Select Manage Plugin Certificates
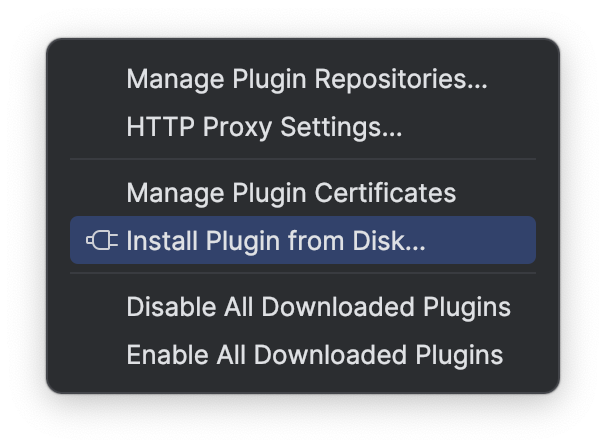This screenshot has width=606, height=448. pyautogui.click(x=291, y=193)
